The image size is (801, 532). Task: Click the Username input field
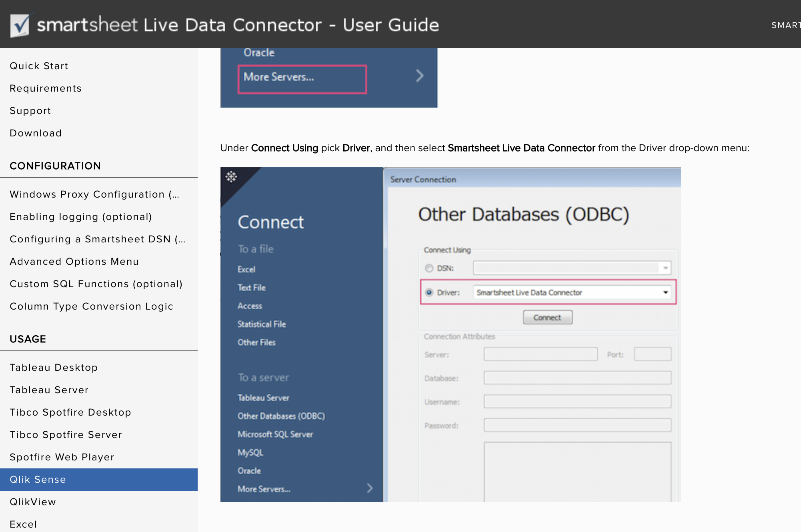click(577, 401)
